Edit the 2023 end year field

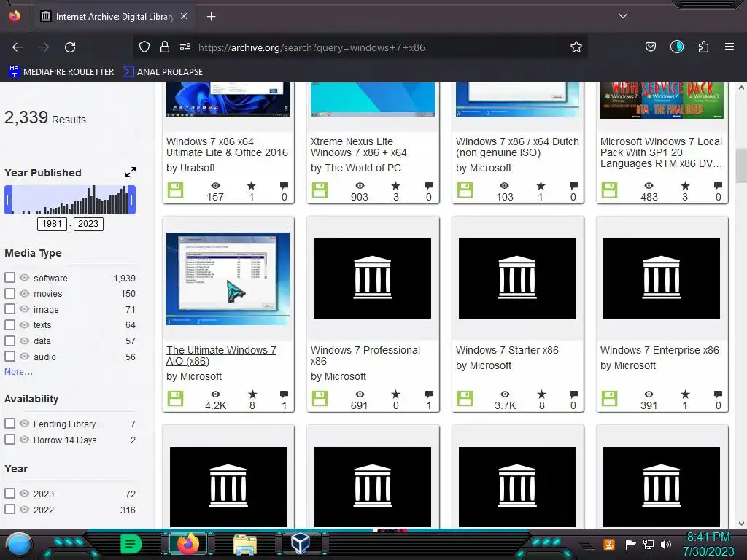click(x=88, y=224)
